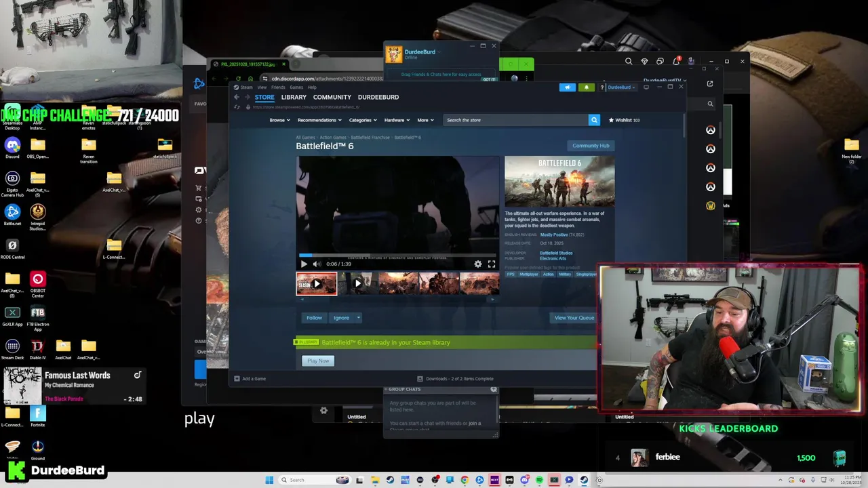Screen dimensions: 868x488
Task: Click the Community Hub button
Action: (591, 146)
